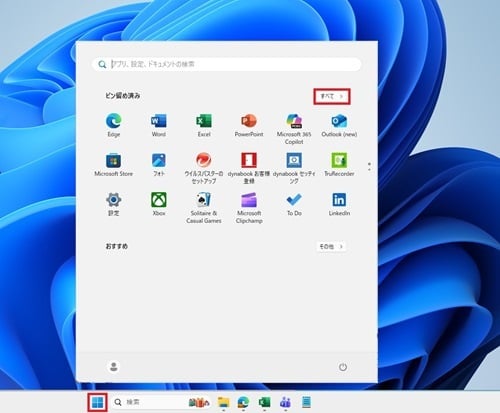Open Edge from the taskbar

point(244,402)
